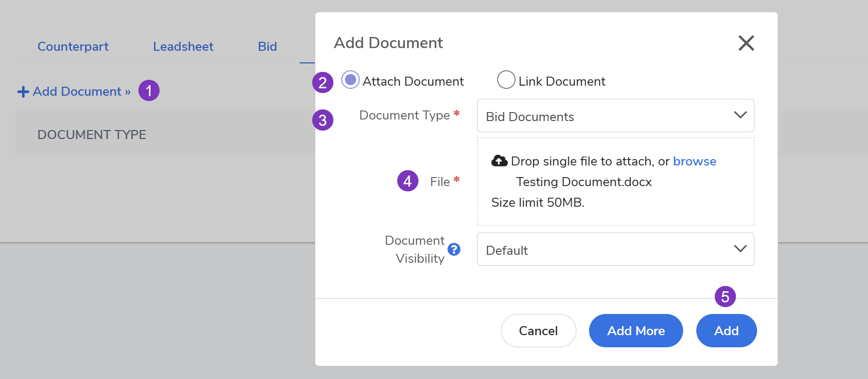Click the purple step 3 badge
Image resolution: width=868 pixels, height=379 pixels.
[323, 120]
